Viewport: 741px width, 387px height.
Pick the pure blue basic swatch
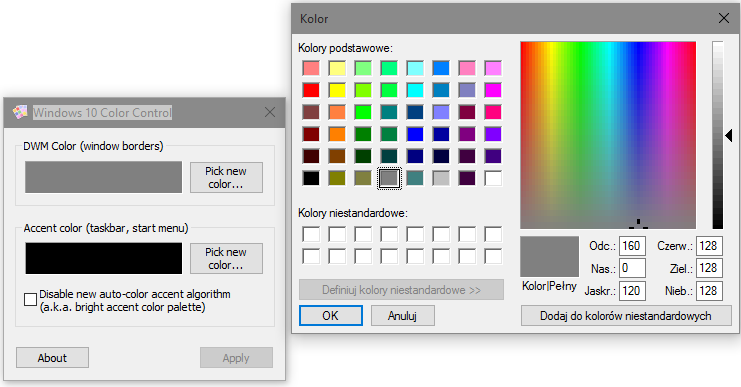click(415, 134)
